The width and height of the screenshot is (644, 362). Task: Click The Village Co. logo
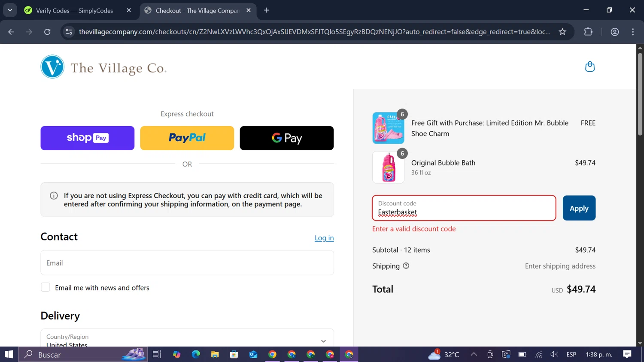(103, 66)
